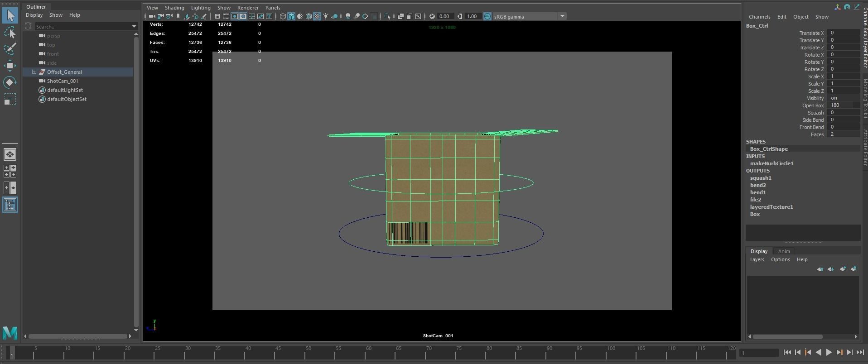868x364 pixels.
Task: Open the viewport Shading menu
Action: [x=174, y=8]
